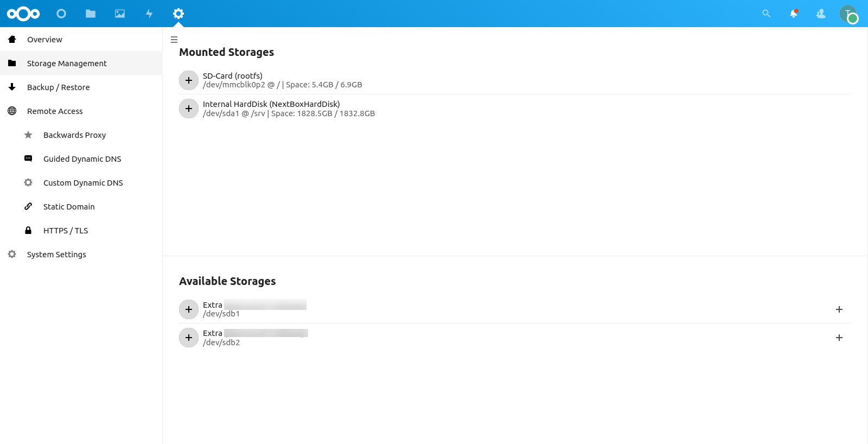Viewport: 868px width, 444px height.
Task: Mount /dev/sdb2 using right plus button
Action: (x=839, y=338)
